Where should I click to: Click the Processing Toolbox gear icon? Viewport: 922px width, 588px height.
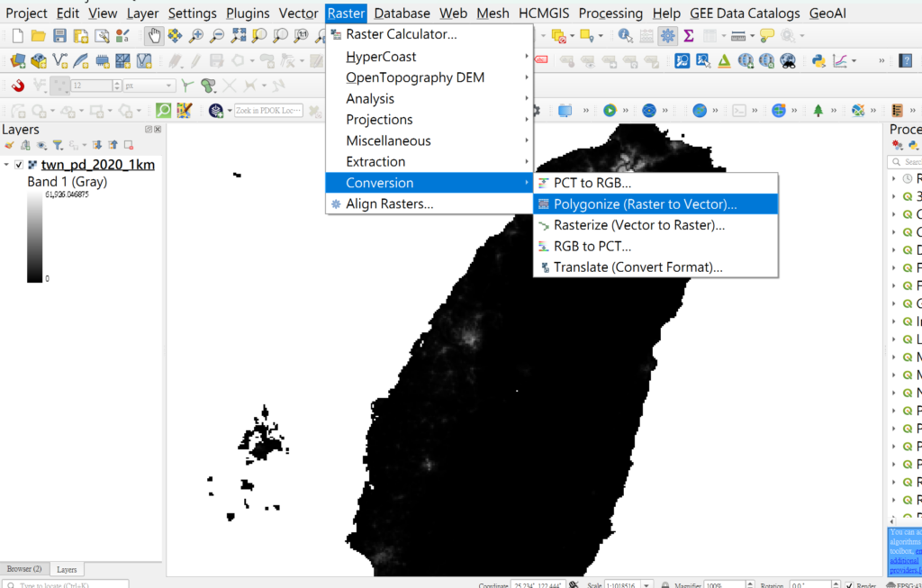point(668,36)
